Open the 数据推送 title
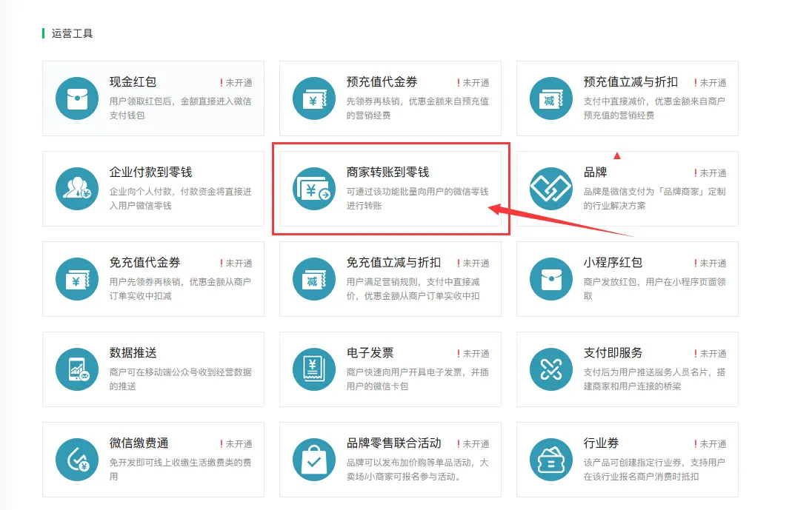812x510 pixels. click(133, 353)
